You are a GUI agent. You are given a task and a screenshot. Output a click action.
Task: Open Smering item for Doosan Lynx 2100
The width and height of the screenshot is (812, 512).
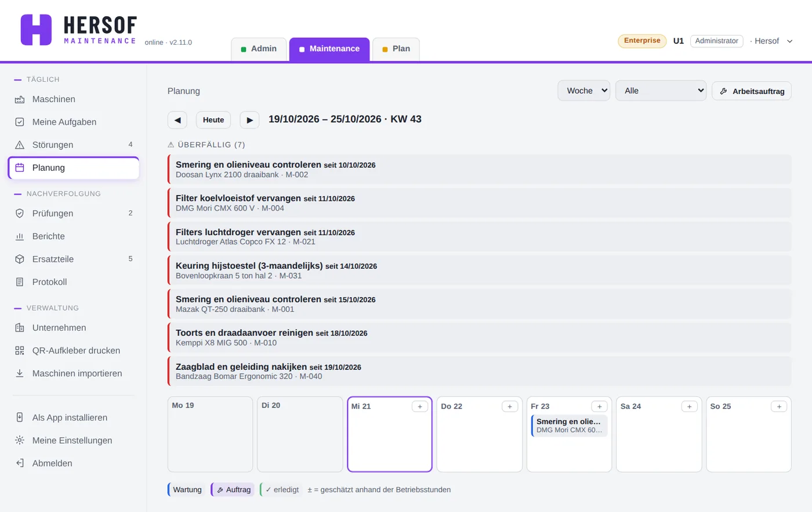coord(479,170)
